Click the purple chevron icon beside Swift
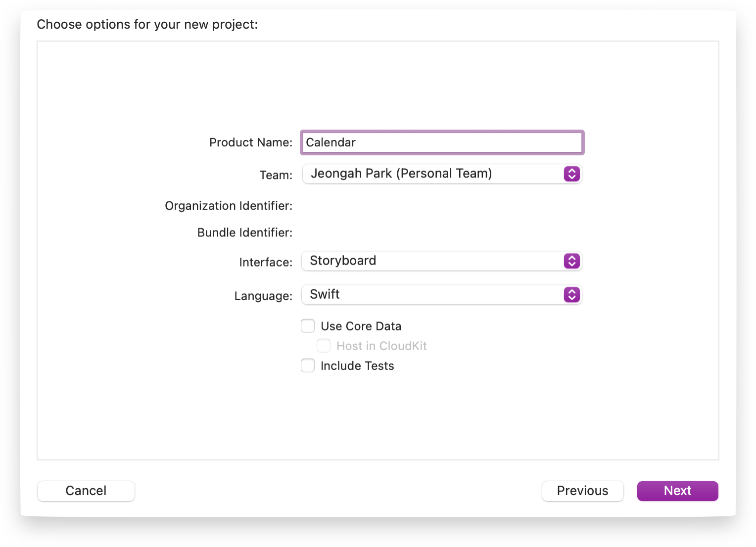Viewport: 756px width, 547px height. tap(571, 294)
